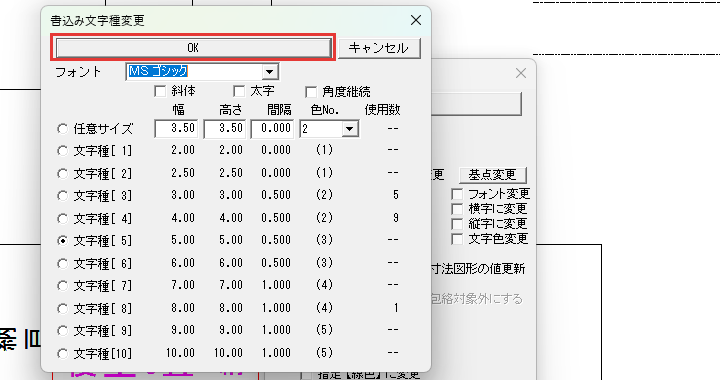Enable 縦字に変更 checkbox in background dialog
720x380 pixels.
tap(457, 224)
